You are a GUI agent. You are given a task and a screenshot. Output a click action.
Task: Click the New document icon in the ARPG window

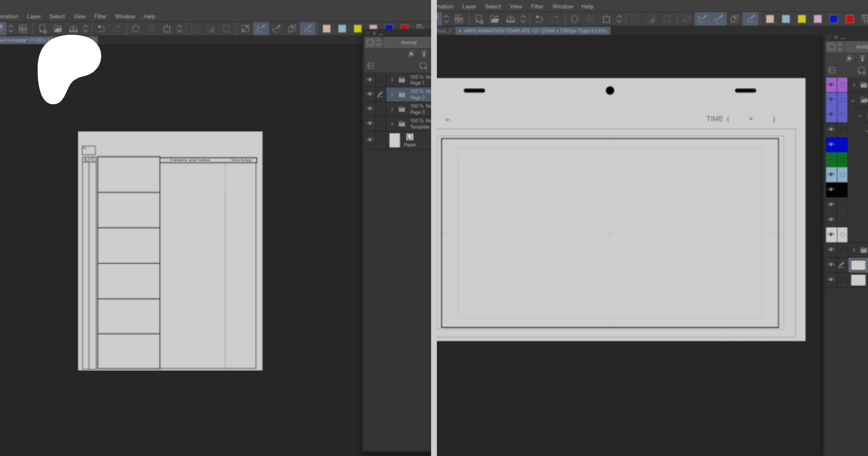479,19
